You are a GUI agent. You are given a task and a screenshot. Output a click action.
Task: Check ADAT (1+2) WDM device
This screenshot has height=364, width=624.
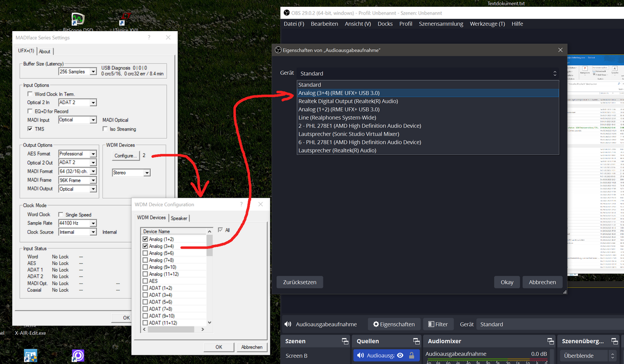coord(145,288)
